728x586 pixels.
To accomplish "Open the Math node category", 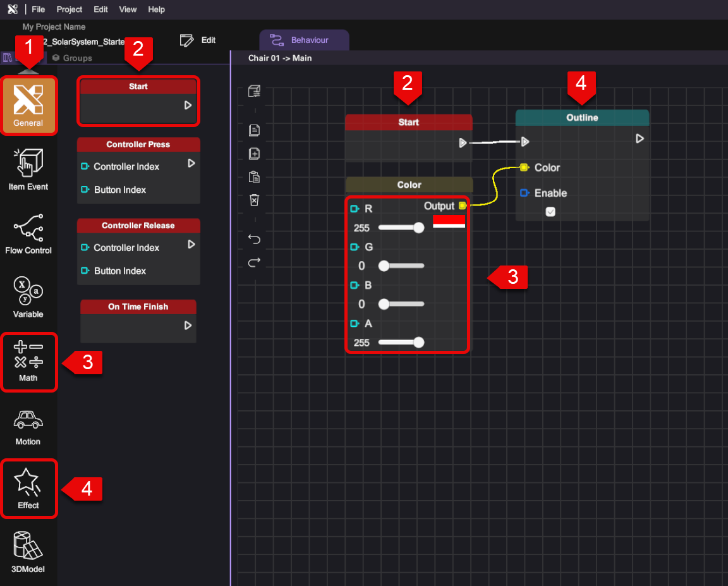I will tap(28, 362).
